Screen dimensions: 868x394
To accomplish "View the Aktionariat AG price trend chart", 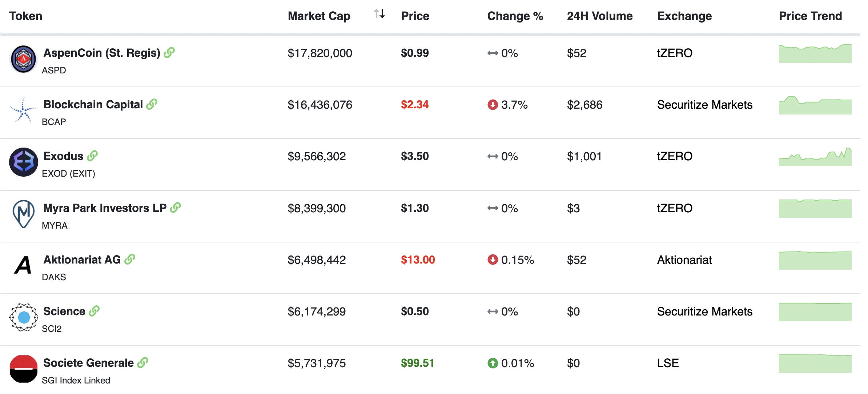I will click(x=815, y=260).
